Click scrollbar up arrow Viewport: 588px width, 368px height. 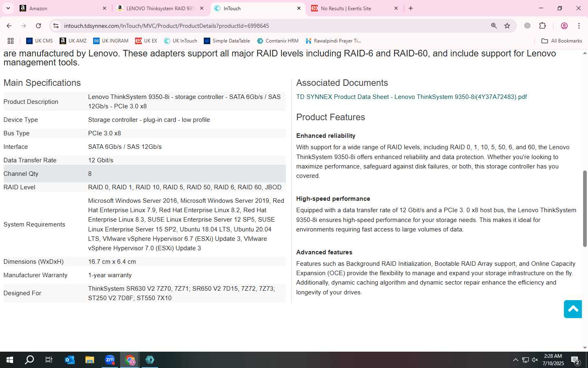coord(585,53)
